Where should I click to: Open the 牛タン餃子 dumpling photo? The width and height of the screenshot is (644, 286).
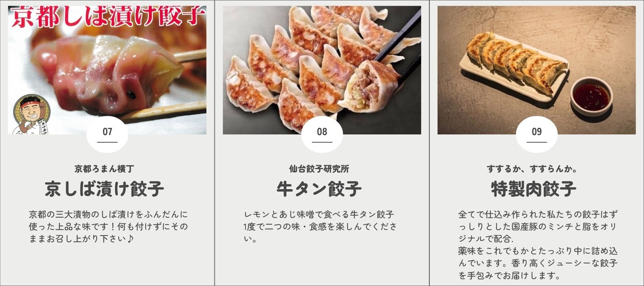(322, 70)
